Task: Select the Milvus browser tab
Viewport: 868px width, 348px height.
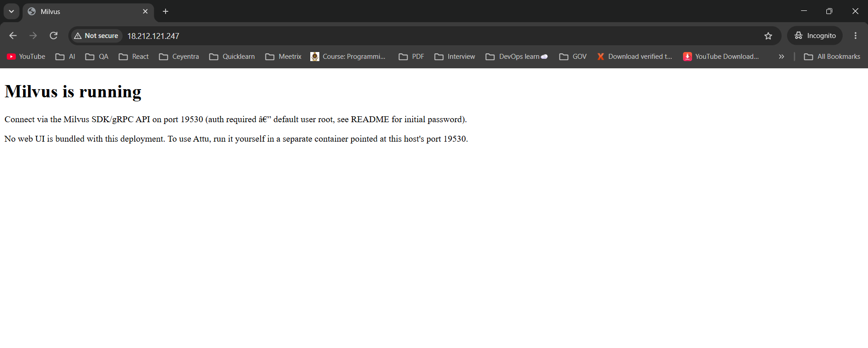Action: point(88,12)
